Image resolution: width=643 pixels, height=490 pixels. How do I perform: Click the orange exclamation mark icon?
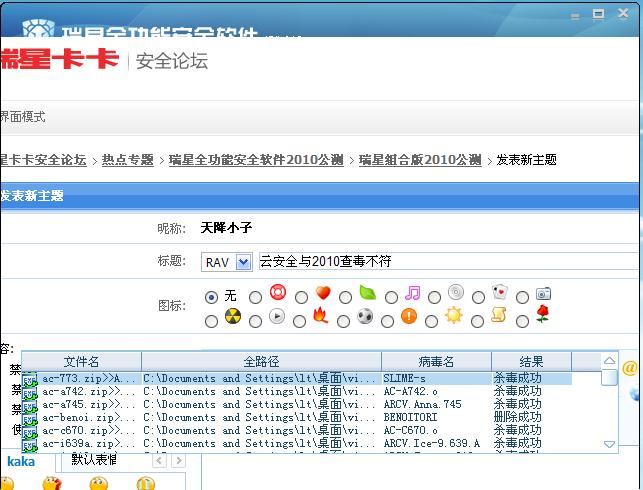click(x=409, y=316)
